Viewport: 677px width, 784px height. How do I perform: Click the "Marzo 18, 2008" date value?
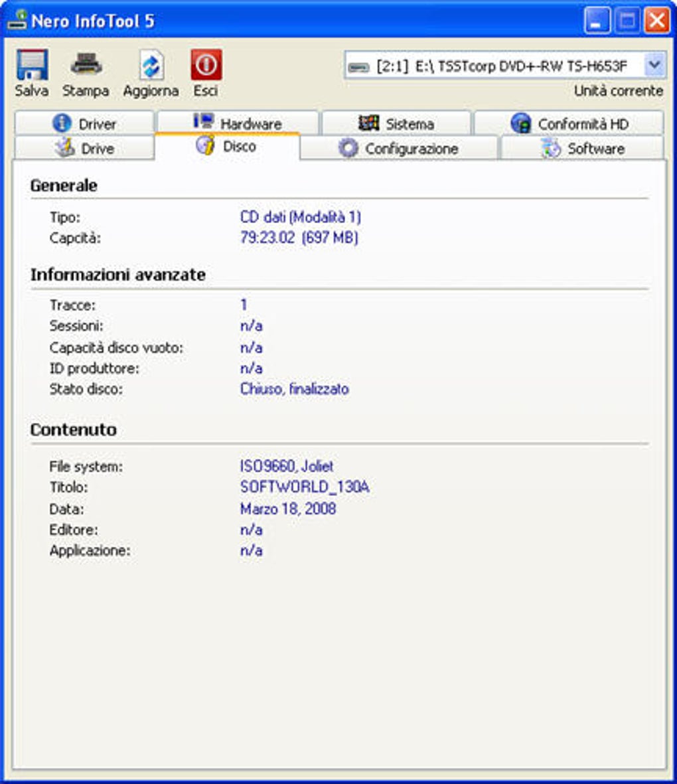(288, 509)
